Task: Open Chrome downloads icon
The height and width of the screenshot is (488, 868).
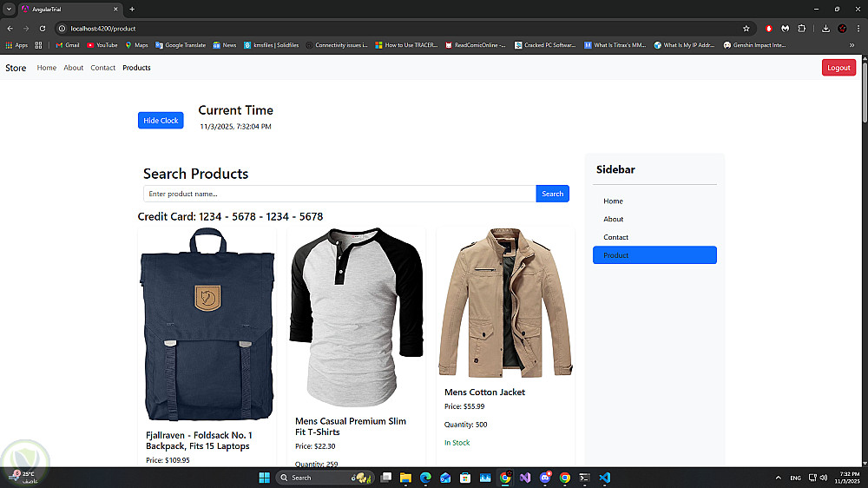Action: 825,29
